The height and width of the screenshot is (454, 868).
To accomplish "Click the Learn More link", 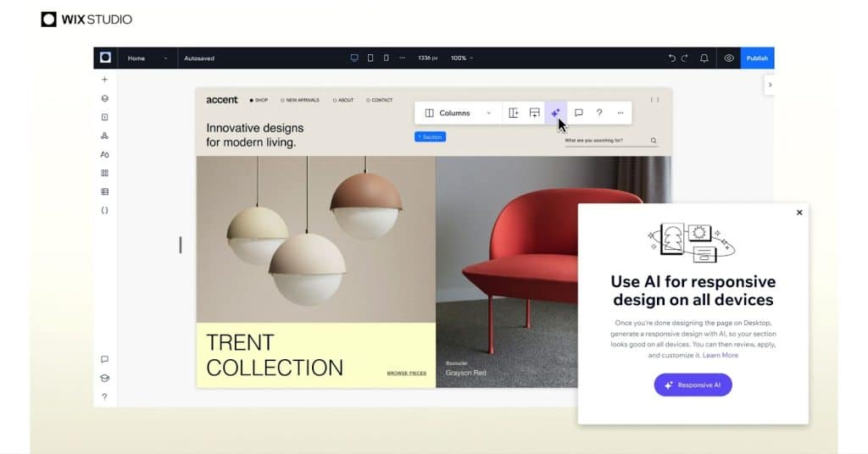I will pos(720,355).
